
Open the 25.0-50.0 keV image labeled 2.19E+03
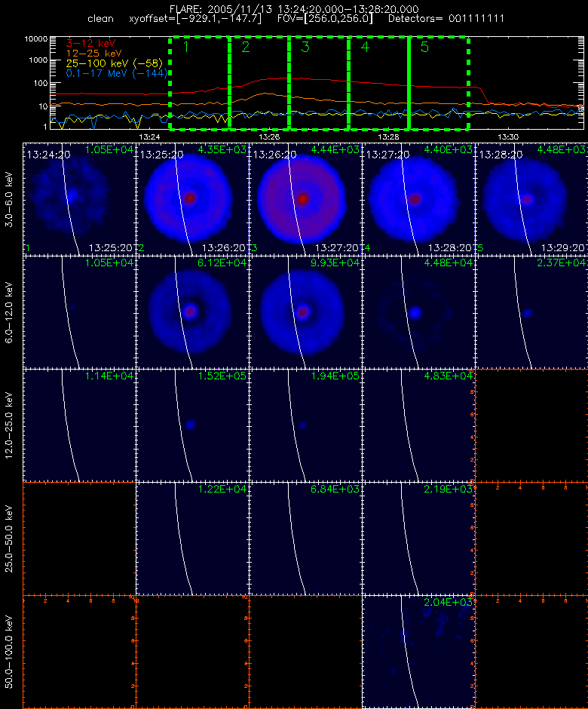pos(418,539)
